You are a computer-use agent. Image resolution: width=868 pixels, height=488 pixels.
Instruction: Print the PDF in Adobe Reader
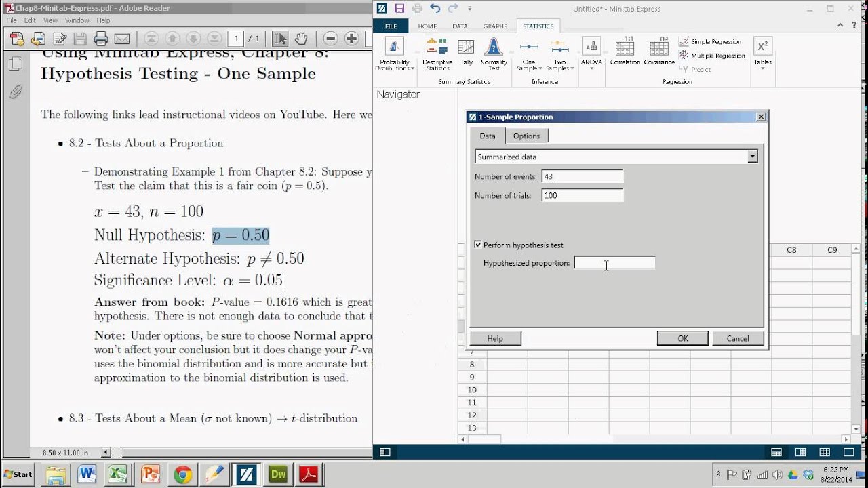pos(101,39)
